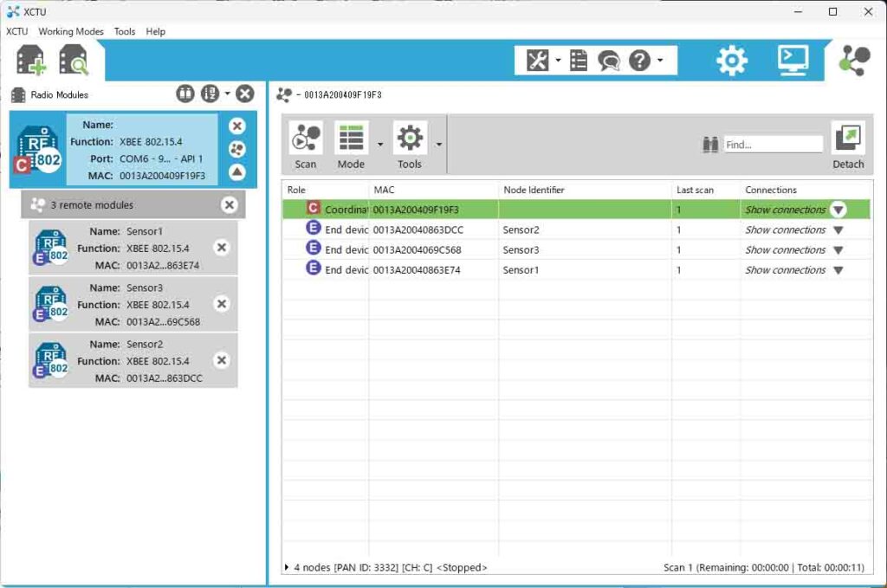887x588 pixels.
Task: Select MAC 0013A20040863DCC table cell
Action: point(418,230)
